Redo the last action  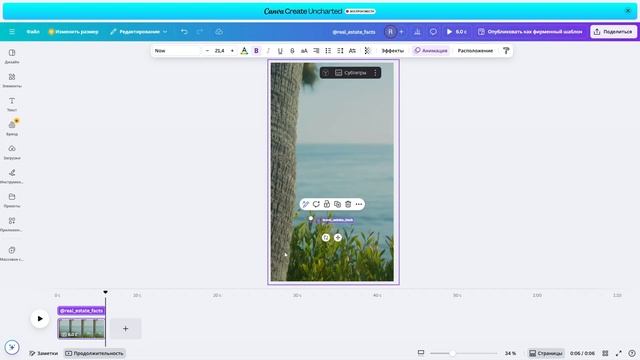200,32
